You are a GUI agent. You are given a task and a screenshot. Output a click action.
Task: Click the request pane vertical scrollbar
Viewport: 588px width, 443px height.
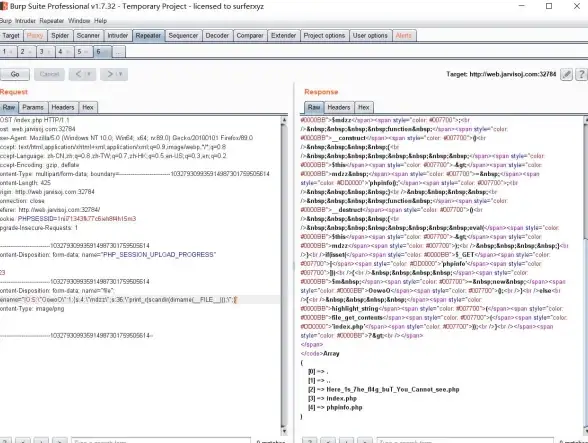pyautogui.click(x=284, y=275)
